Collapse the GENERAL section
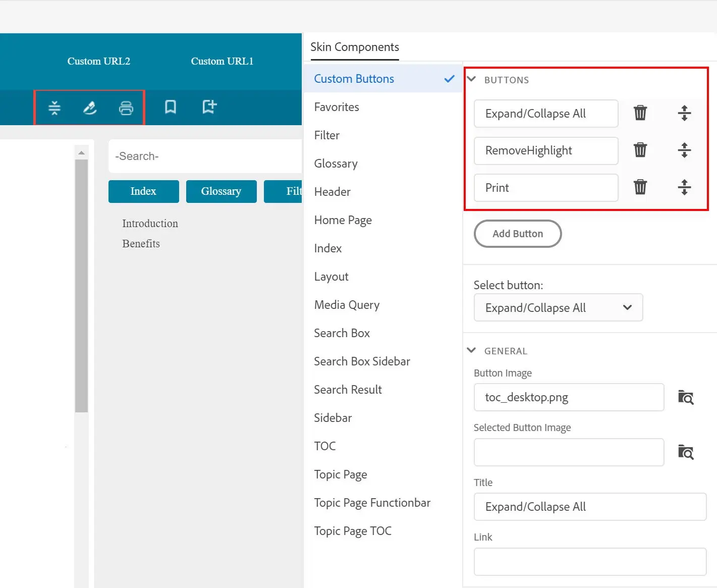The width and height of the screenshot is (717, 588). [x=471, y=350]
